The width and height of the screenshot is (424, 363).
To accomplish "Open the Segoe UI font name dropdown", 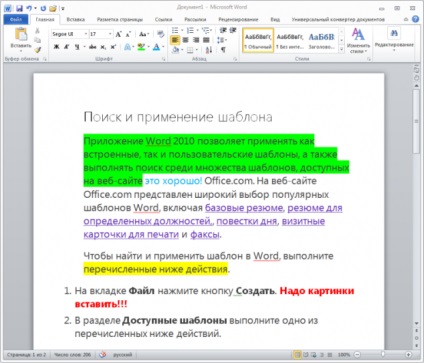I will [70, 34].
